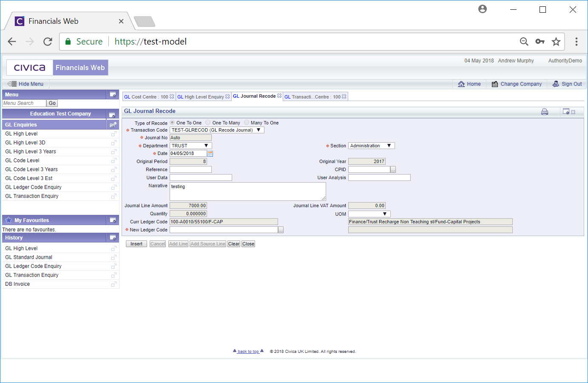The width and height of the screenshot is (588, 383).
Task: Click Change Company link
Action: 517,84
